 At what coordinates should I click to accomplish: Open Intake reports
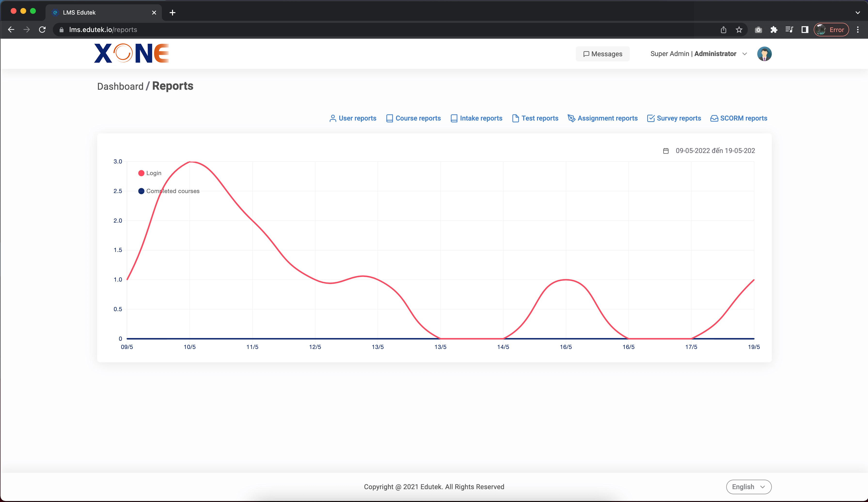[x=476, y=118]
